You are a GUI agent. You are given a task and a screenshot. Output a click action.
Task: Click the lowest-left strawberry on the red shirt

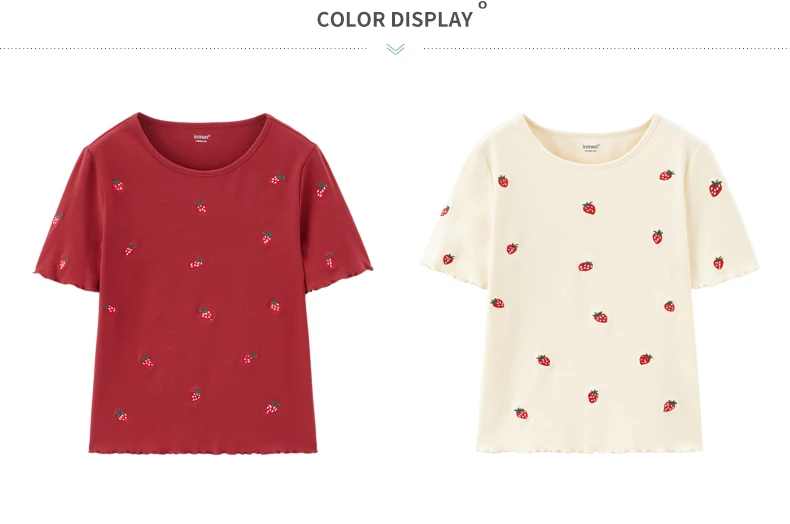(121, 416)
